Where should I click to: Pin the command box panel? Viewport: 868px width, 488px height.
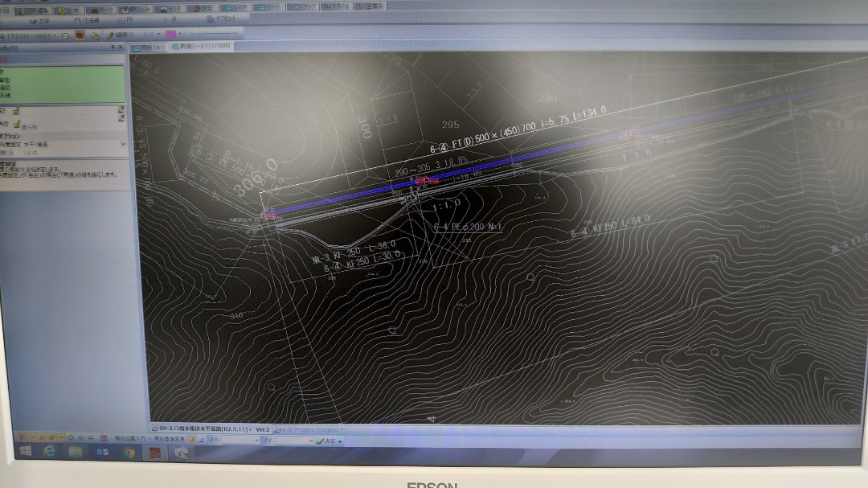pos(113,47)
